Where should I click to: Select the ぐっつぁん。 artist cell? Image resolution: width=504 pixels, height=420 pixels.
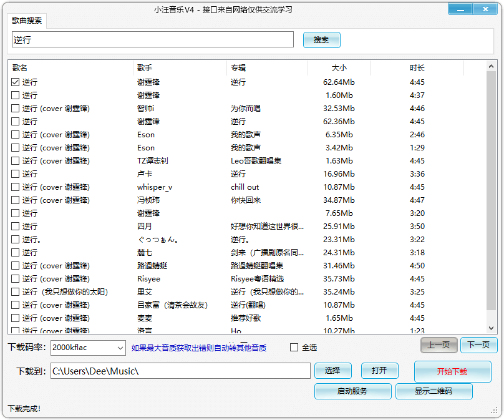pyautogui.click(x=157, y=239)
